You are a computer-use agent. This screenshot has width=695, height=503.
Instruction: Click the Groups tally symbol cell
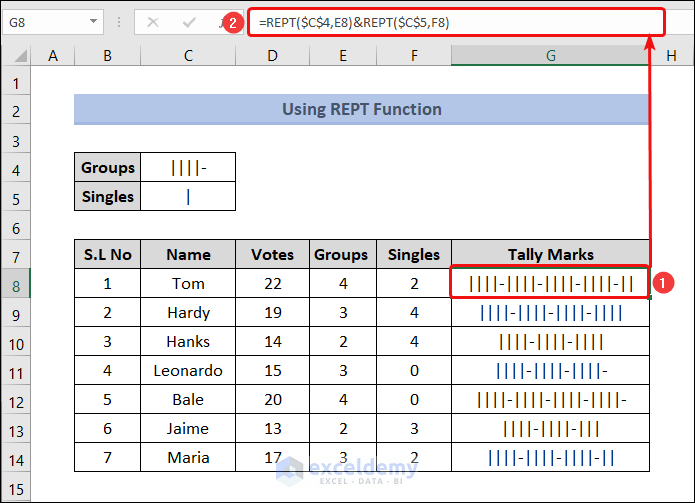point(188,168)
